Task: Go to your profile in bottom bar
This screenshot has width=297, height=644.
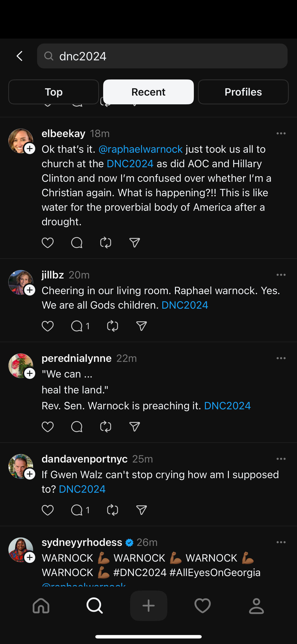Action: pyautogui.click(x=256, y=606)
